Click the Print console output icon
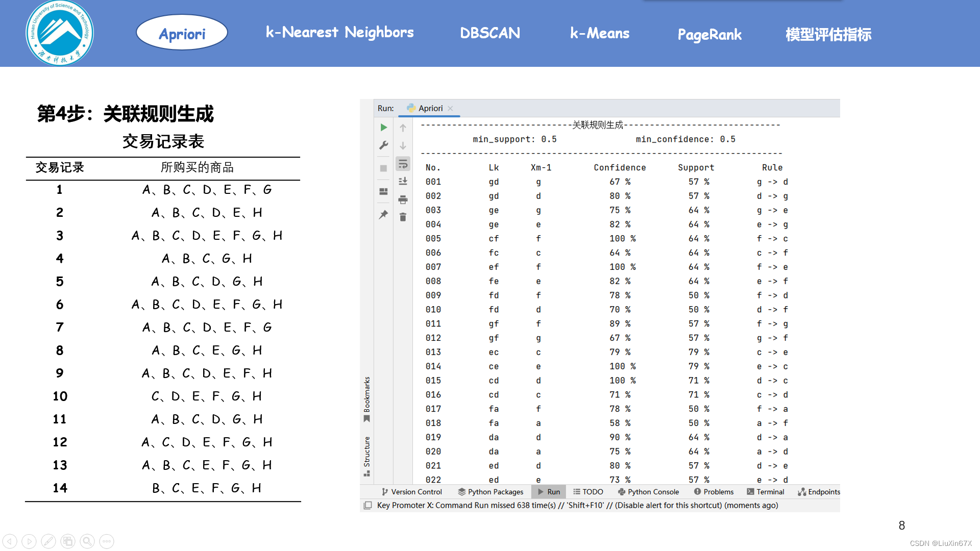 (x=403, y=199)
